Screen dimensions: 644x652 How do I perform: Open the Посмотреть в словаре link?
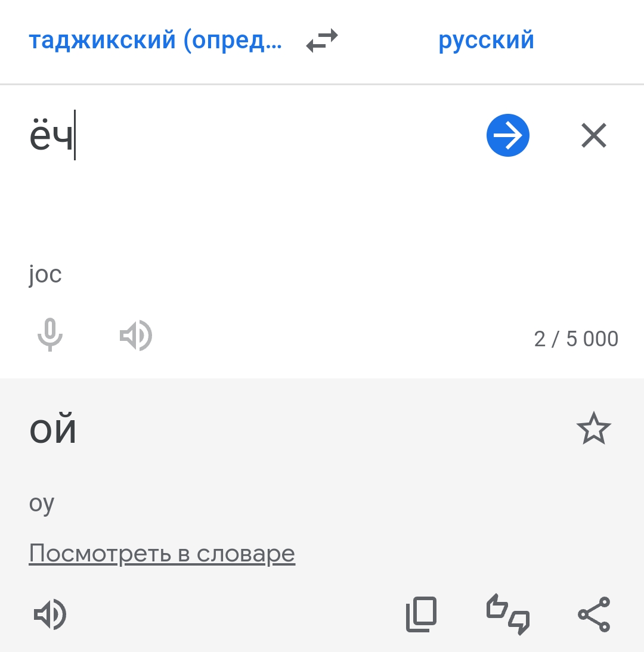pyautogui.click(x=162, y=554)
